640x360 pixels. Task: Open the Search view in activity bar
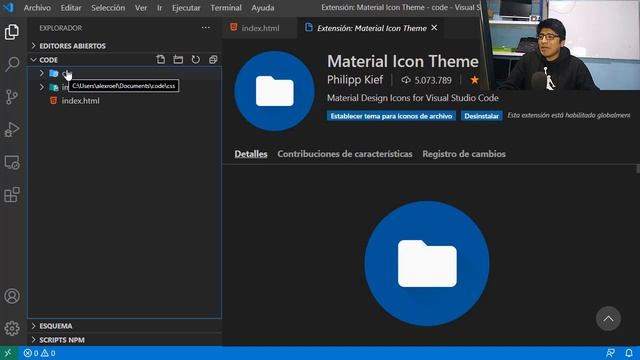click(x=12, y=64)
